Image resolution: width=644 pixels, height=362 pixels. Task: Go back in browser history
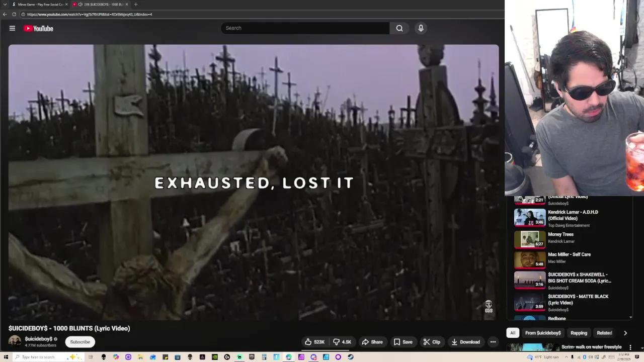tap(5, 14)
